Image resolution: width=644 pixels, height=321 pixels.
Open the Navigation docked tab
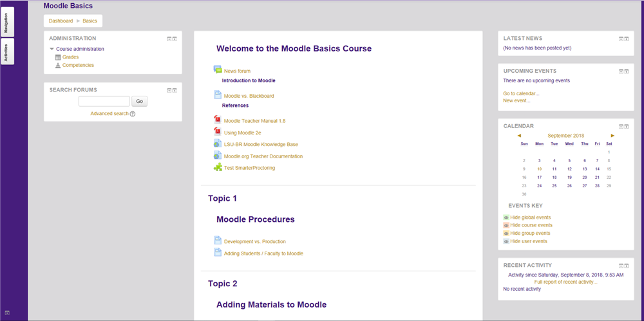(7, 22)
